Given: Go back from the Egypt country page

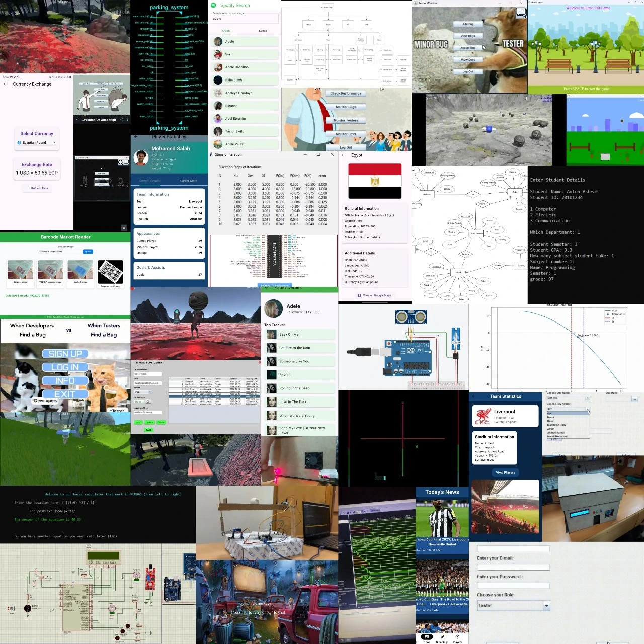Looking at the screenshot, I should 343,155.
